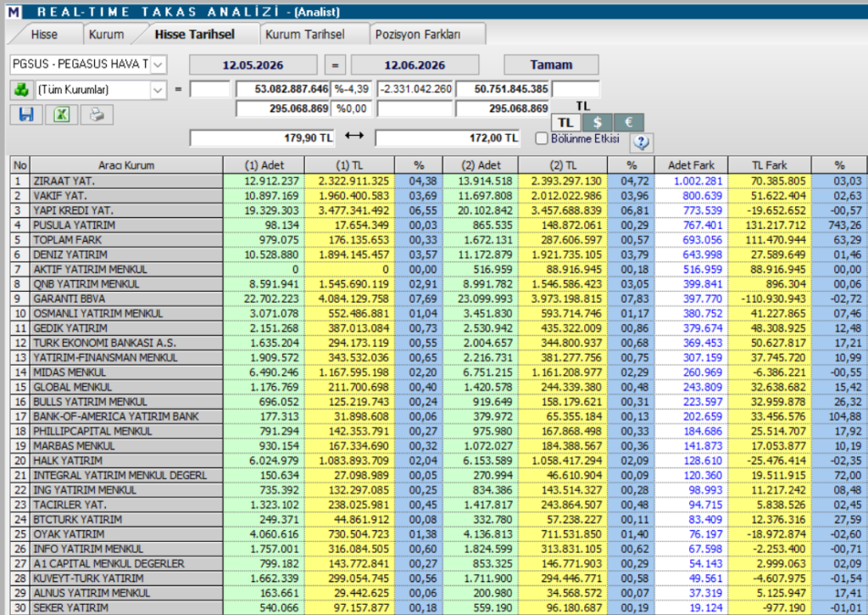Sort by Adet Fark column header
The width and height of the screenshot is (868, 615).
(x=691, y=165)
